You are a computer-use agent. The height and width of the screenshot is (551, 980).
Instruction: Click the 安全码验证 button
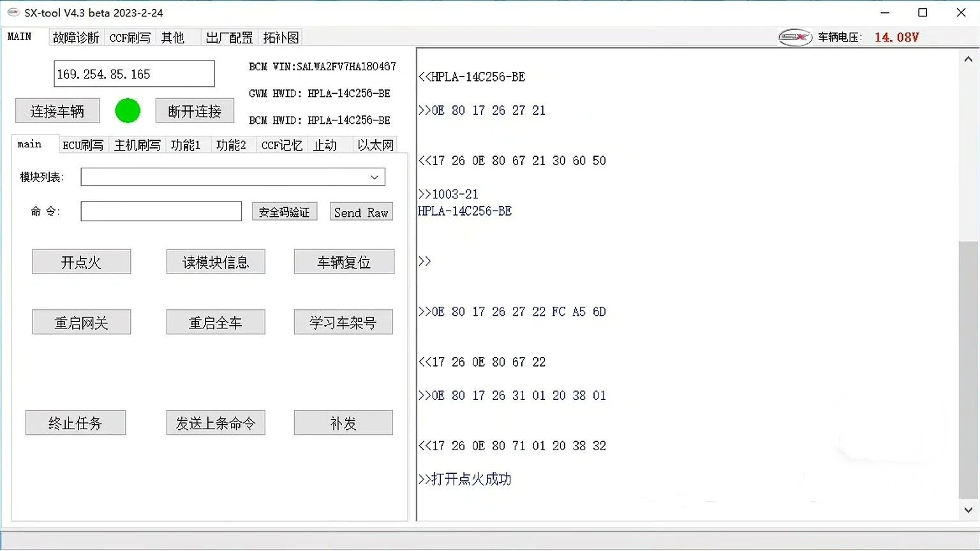pos(285,212)
